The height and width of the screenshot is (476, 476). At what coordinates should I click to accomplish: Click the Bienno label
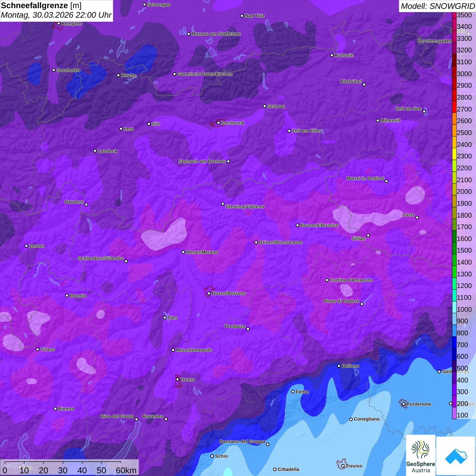point(66,409)
